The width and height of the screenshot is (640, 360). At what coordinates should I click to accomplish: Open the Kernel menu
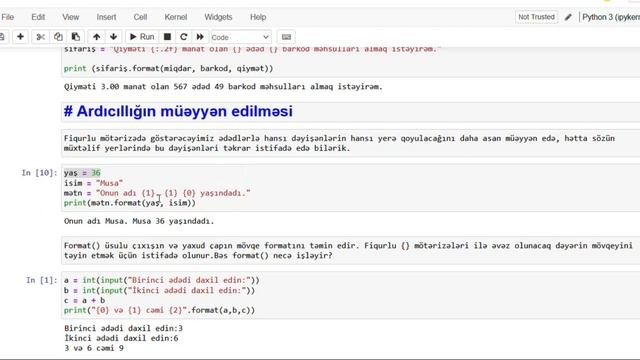tap(176, 17)
